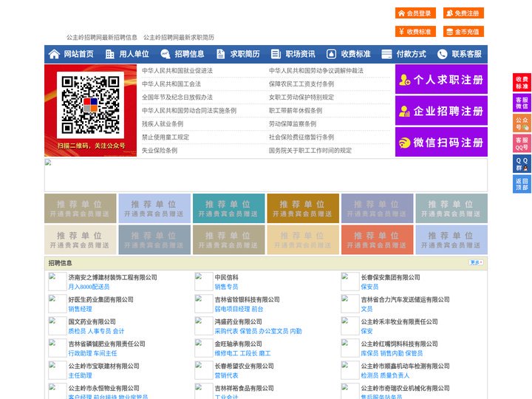Click the 金币充值 button

point(463,32)
